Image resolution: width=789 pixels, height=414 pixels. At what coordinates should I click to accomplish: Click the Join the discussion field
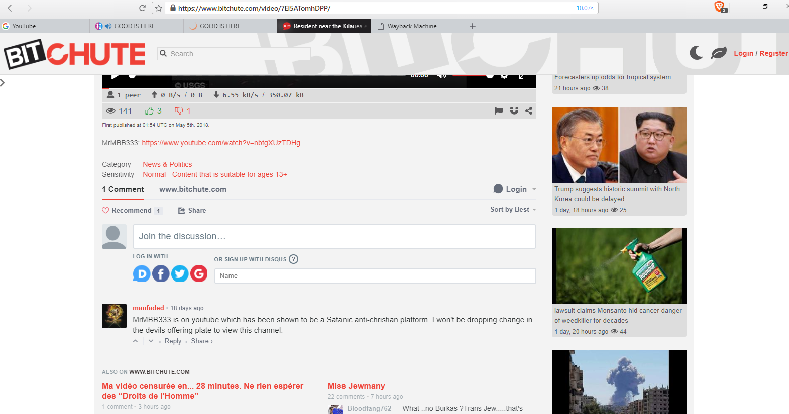click(x=334, y=236)
